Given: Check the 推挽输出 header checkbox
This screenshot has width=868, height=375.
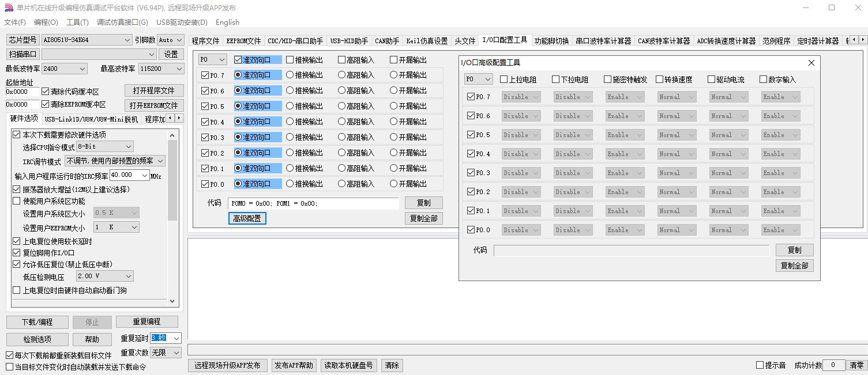Looking at the screenshot, I should 290,60.
